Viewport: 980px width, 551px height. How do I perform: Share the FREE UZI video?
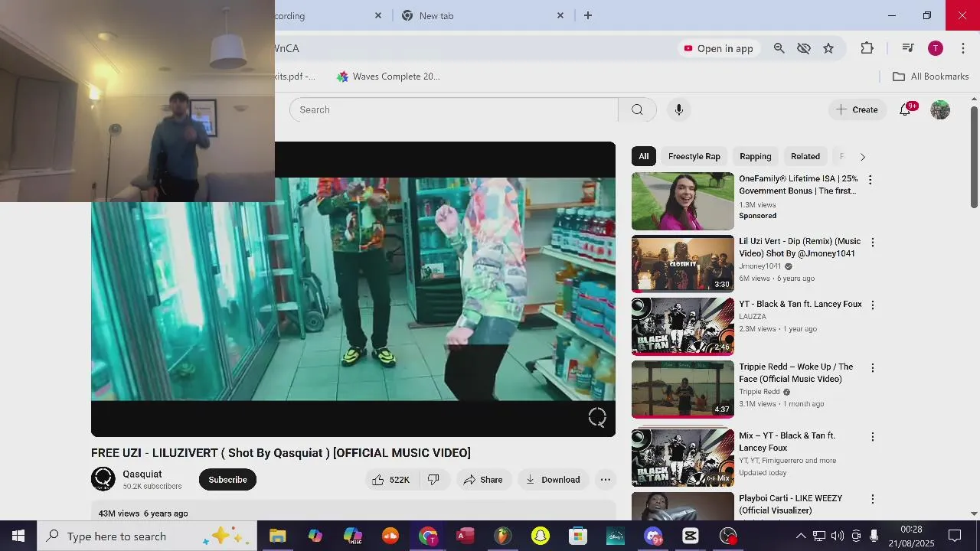point(483,480)
